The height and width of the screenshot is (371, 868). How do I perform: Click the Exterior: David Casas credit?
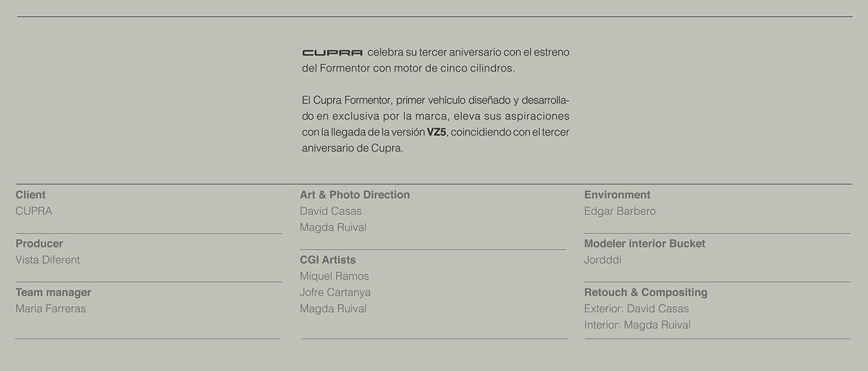(636, 308)
